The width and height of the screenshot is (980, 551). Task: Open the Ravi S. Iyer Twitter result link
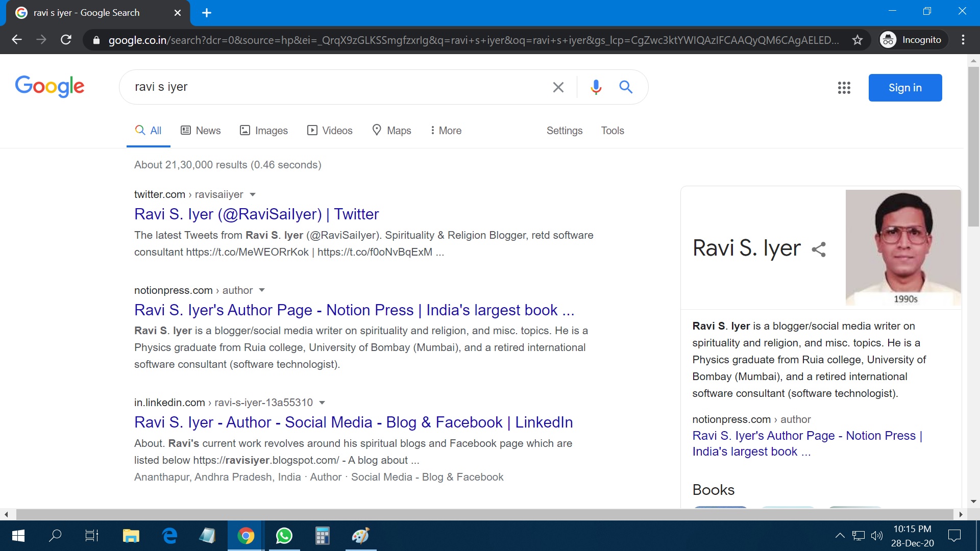tap(256, 214)
